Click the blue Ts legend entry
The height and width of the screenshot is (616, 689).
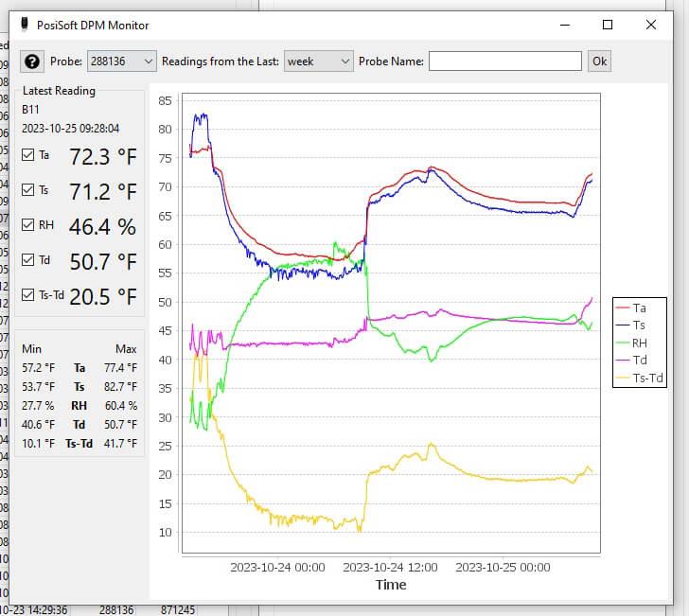(x=639, y=326)
